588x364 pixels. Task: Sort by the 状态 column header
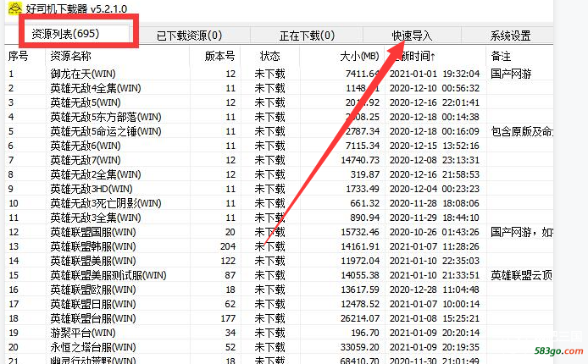[270, 56]
